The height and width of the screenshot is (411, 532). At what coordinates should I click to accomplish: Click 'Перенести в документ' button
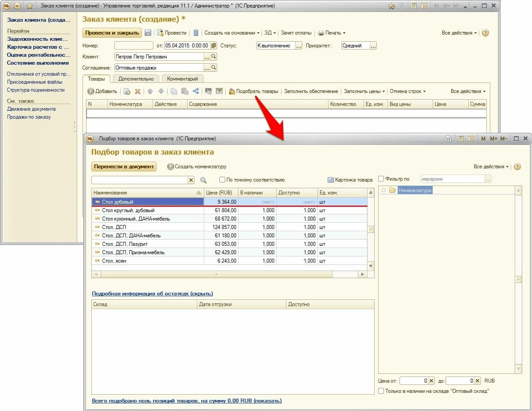click(124, 167)
